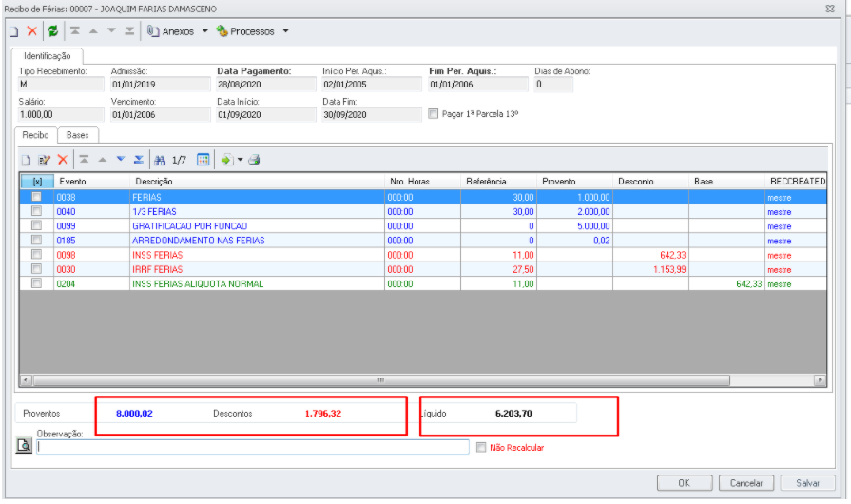Click INSS FERIAS ALIQUOTA NORMAL description
This screenshot has width=851, height=504.
(x=198, y=283)
